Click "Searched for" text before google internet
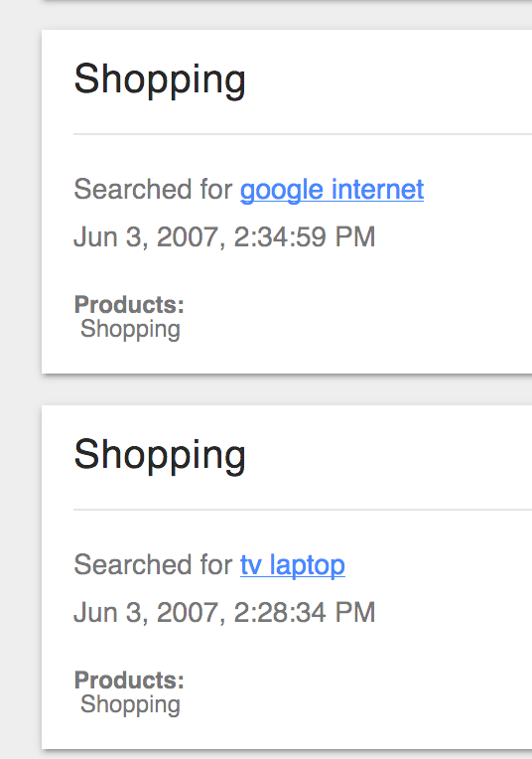 (153, 189)
